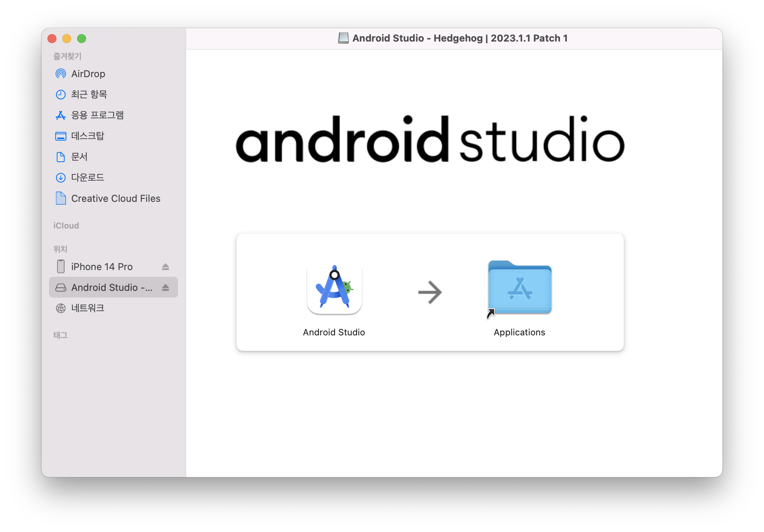Select 데스크탑 in the sidebar
Viewport: 764px width, 532px height.
click(x=88, y=136)
